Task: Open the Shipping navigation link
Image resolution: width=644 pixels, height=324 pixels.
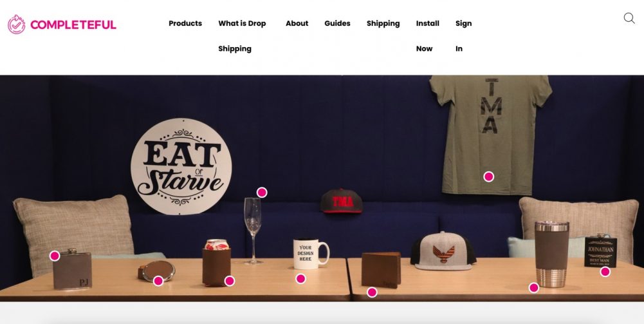Action: 383,23
